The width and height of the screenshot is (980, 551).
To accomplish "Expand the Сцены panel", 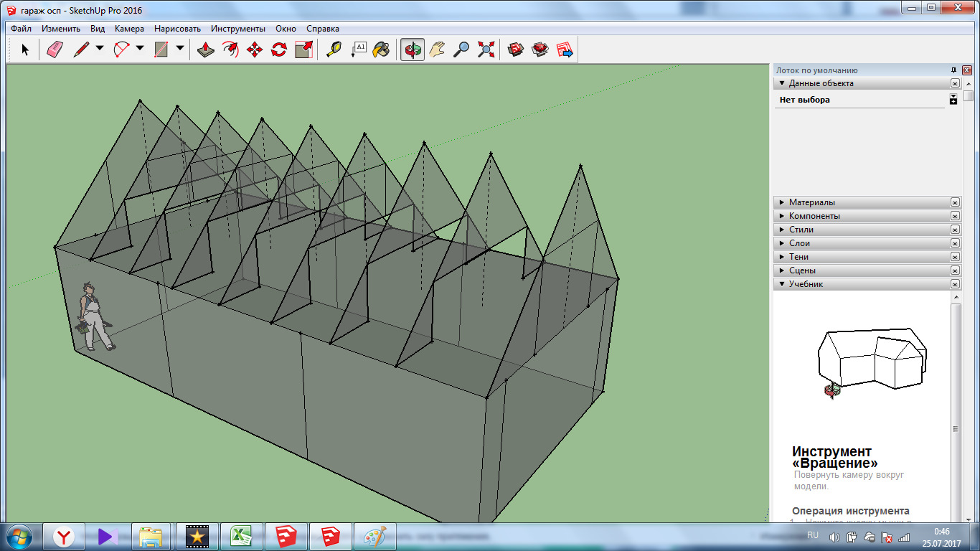I will pos(782,270).
